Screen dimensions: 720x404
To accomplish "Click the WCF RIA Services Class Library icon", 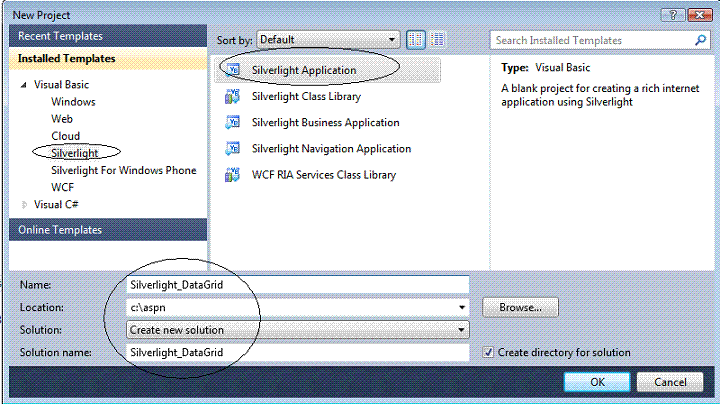I will pos(232,175).
